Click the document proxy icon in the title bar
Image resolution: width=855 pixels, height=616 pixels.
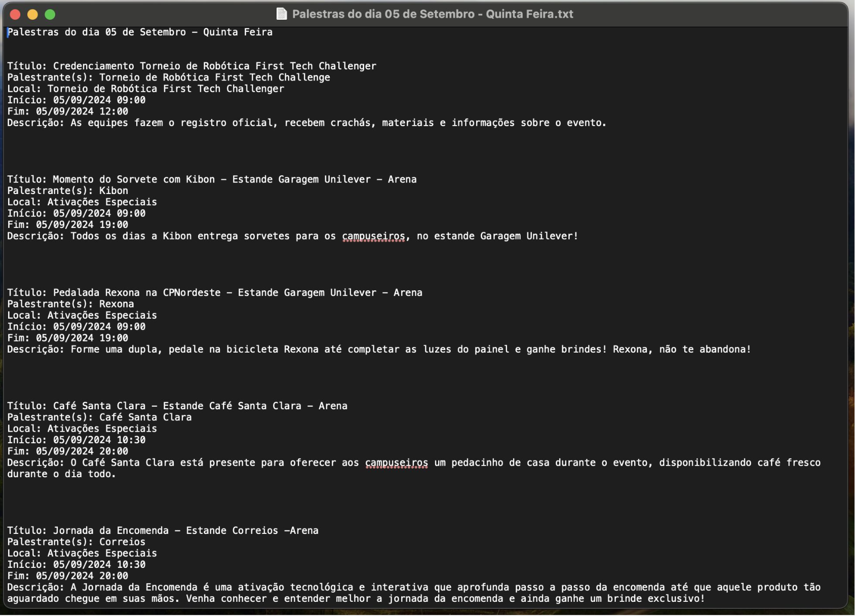[x=282, y=14]
